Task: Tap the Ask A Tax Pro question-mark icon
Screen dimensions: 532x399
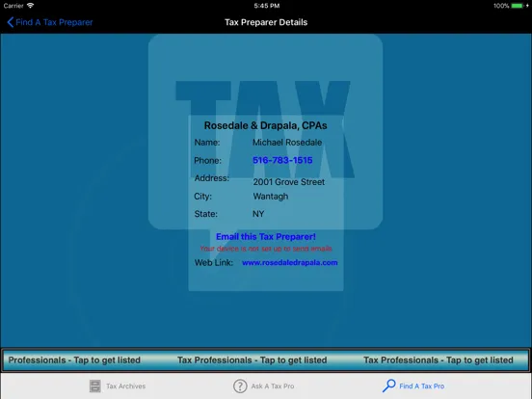Action: tap(240, 386)
